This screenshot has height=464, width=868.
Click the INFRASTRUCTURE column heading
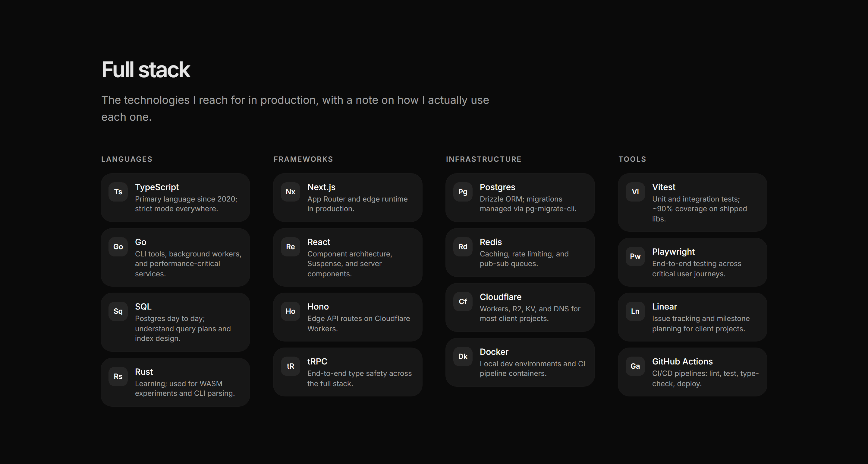[x=483, y=159]
